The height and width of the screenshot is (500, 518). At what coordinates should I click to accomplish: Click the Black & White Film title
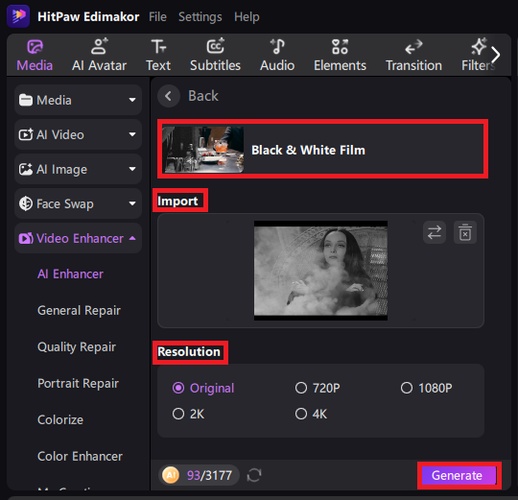tap(308, 150)
